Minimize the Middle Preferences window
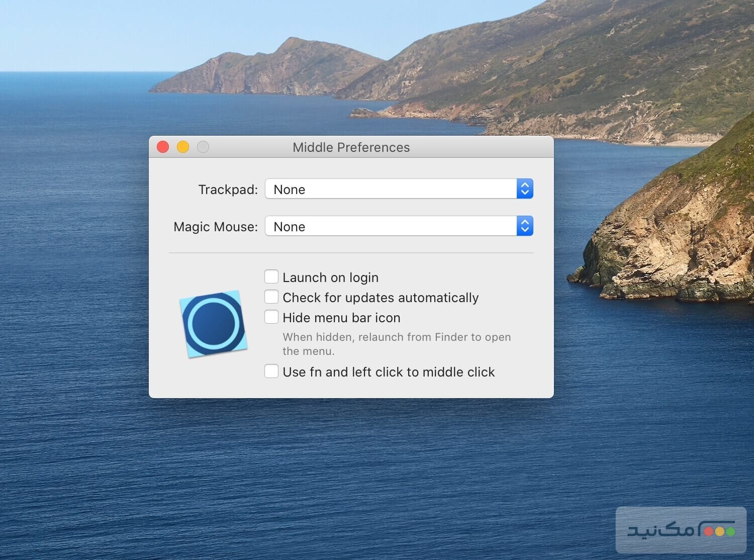 point(183,147)
